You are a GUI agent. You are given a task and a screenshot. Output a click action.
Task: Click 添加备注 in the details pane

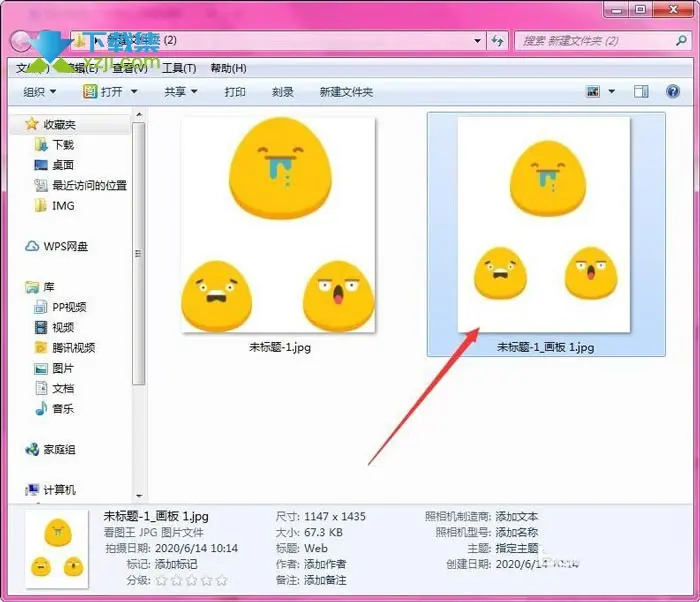(x=325, y=580)
